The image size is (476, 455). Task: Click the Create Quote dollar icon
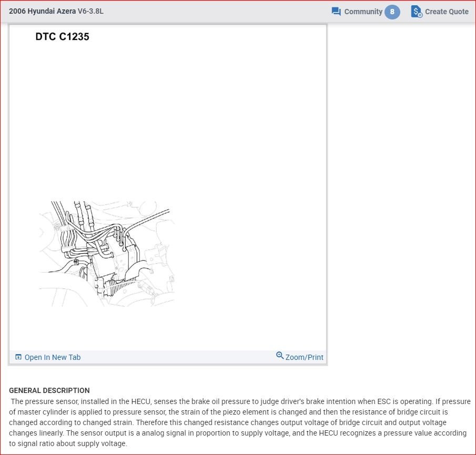click(417, 12)
